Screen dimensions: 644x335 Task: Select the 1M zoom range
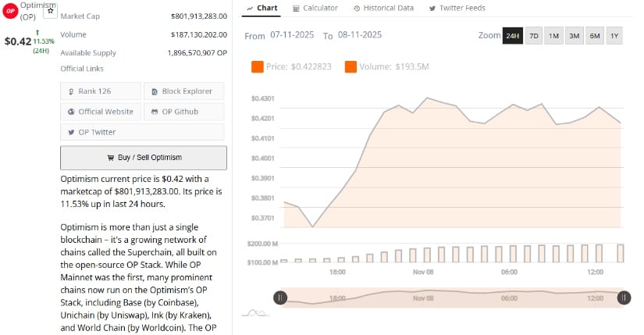point(553,36)
